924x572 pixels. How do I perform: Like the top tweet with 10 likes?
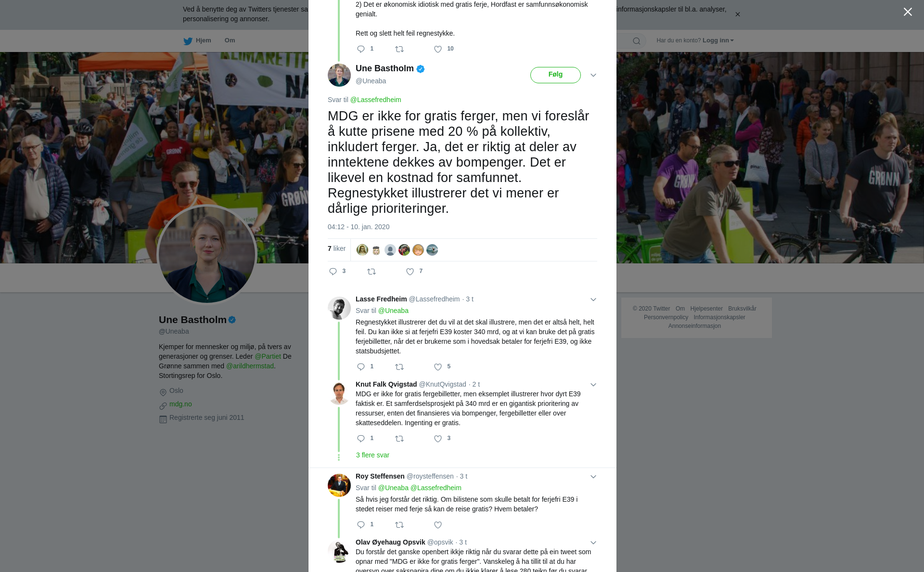(x=438, y=49)
